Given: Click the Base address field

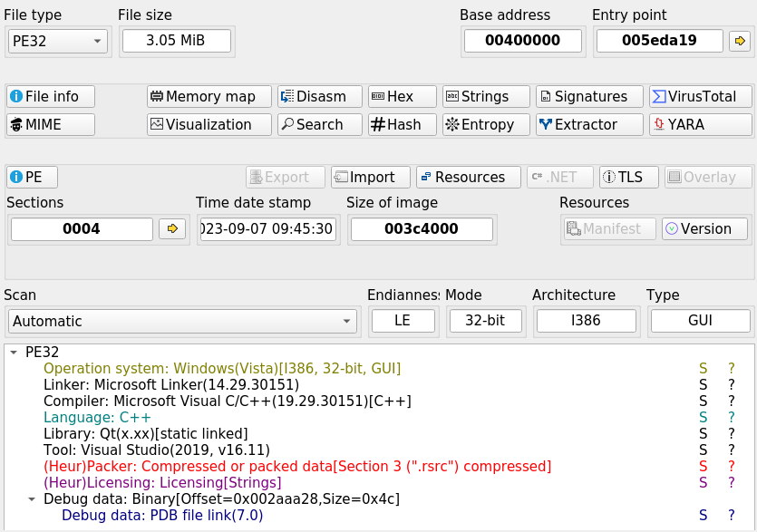Looking at the screenshot, I should coord(523,41).
